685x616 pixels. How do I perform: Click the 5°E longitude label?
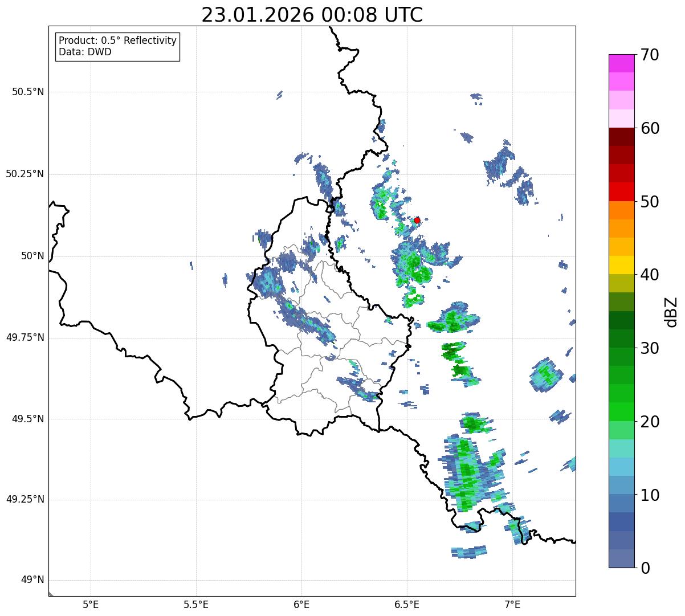click(x=91, y=604)
